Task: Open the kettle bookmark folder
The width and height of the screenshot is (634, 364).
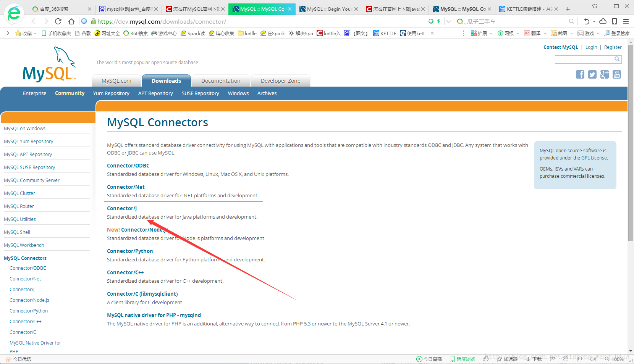Action: [x=247, y=33]
